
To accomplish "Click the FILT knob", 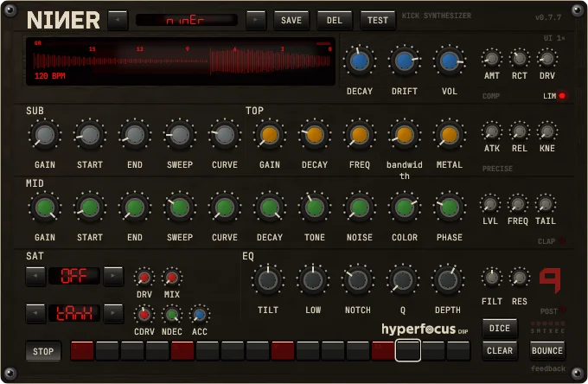I will click(x=492, y=278).
